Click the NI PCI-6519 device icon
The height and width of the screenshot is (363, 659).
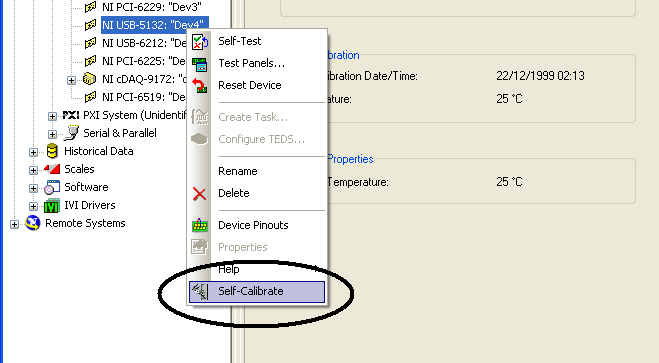pos(90,97)
